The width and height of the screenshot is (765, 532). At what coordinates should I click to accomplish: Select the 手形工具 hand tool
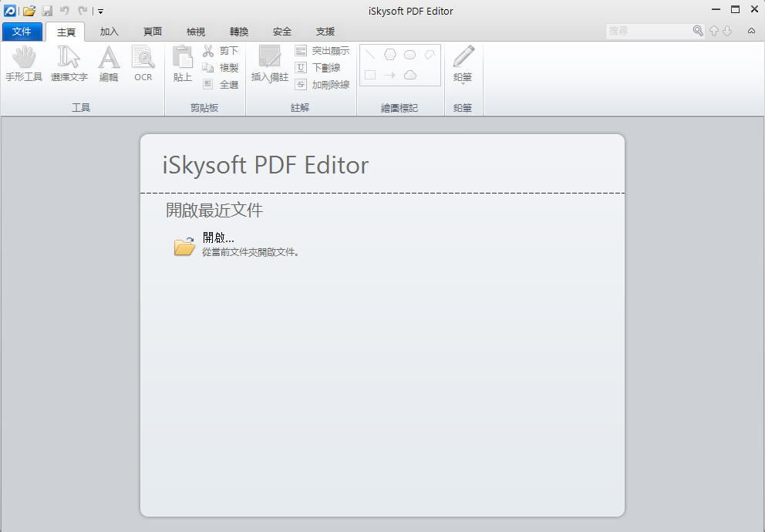[24, 64]
